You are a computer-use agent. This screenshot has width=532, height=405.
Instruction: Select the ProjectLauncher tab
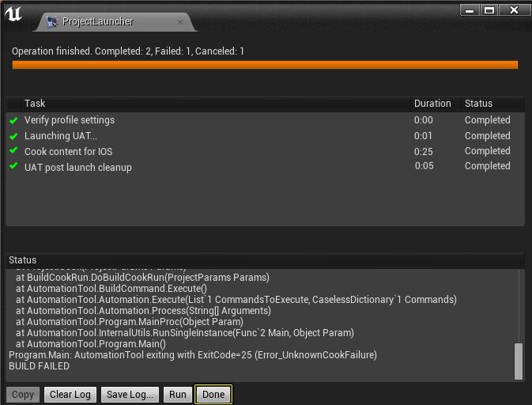[x=115, y=22]
